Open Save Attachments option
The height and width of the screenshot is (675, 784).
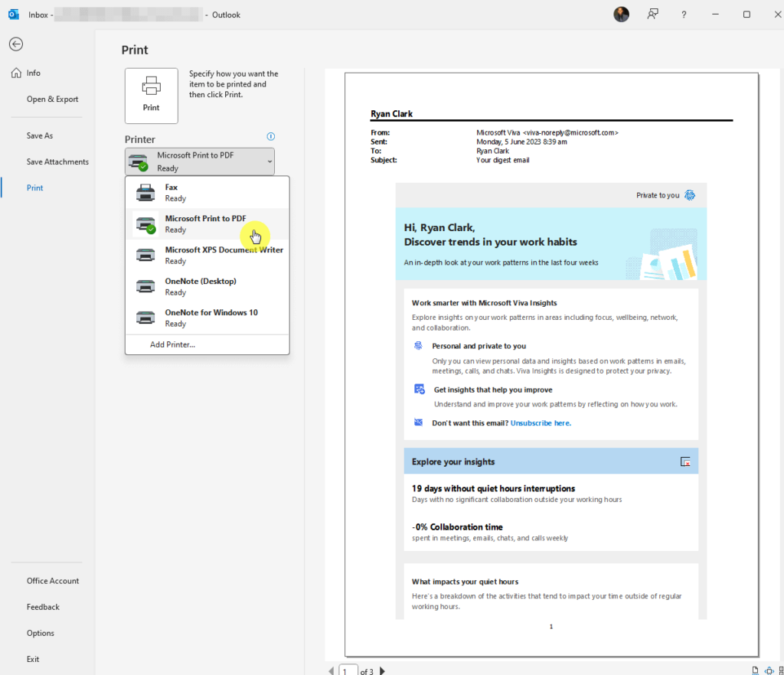click(57, 161)
